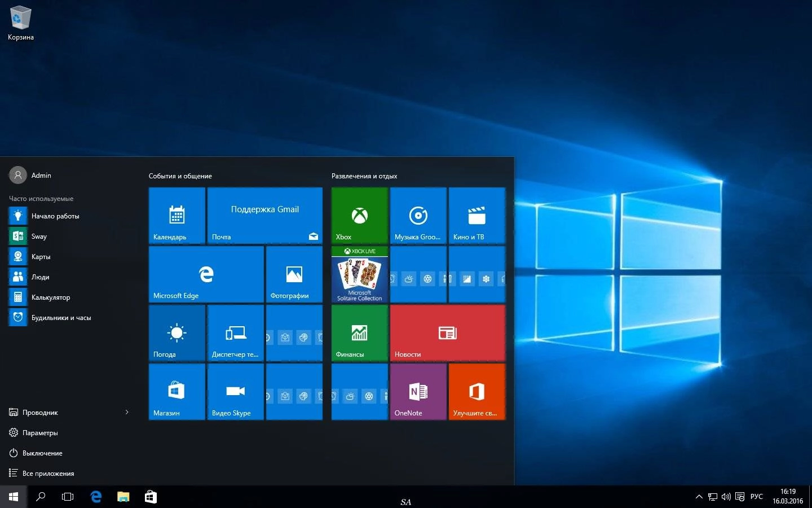The image size is (812, 508).
Task: Open the Погода weather tile
Action: coord(177,333)
